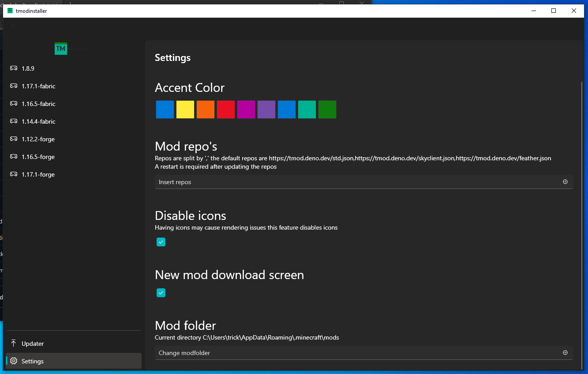588x374 pixels.
Task: Click the gamepad icon beside 1.12.2-forge
Action: 14,139
